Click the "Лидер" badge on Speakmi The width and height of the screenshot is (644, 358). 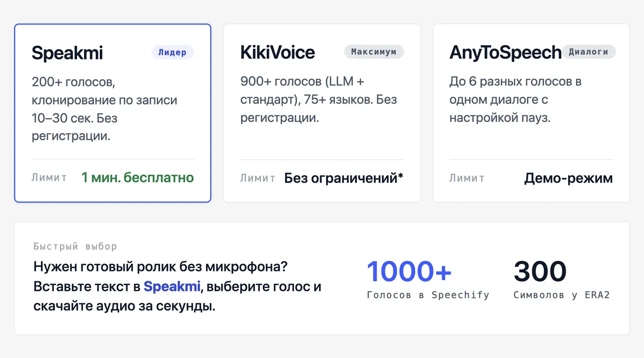pyautogui.click(x=172, y=52)
